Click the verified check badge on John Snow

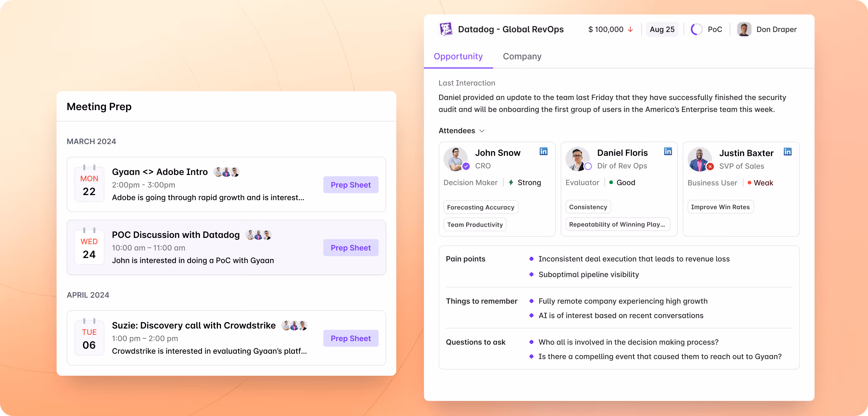(x=466, y=166)
